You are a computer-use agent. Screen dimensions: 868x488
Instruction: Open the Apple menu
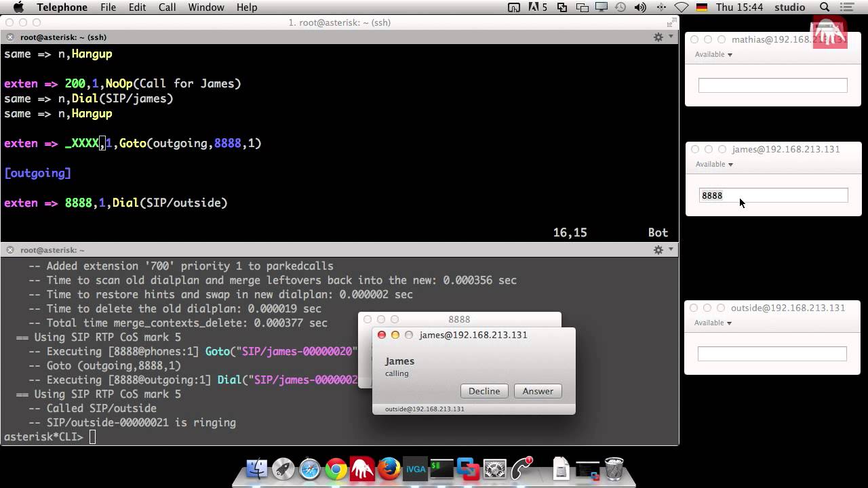coord(18,7)
